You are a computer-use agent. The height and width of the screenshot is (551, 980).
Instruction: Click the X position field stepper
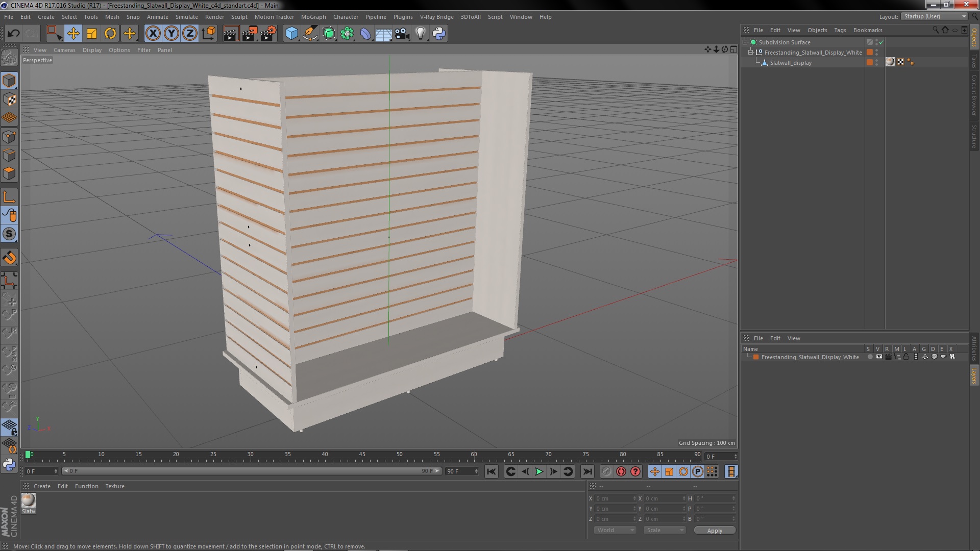click(634, 498)
